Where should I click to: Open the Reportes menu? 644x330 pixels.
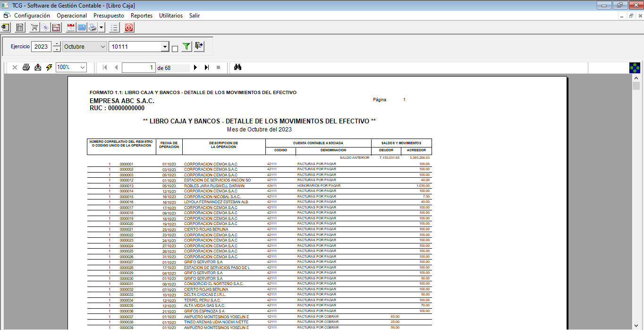(x=142, y=16)
